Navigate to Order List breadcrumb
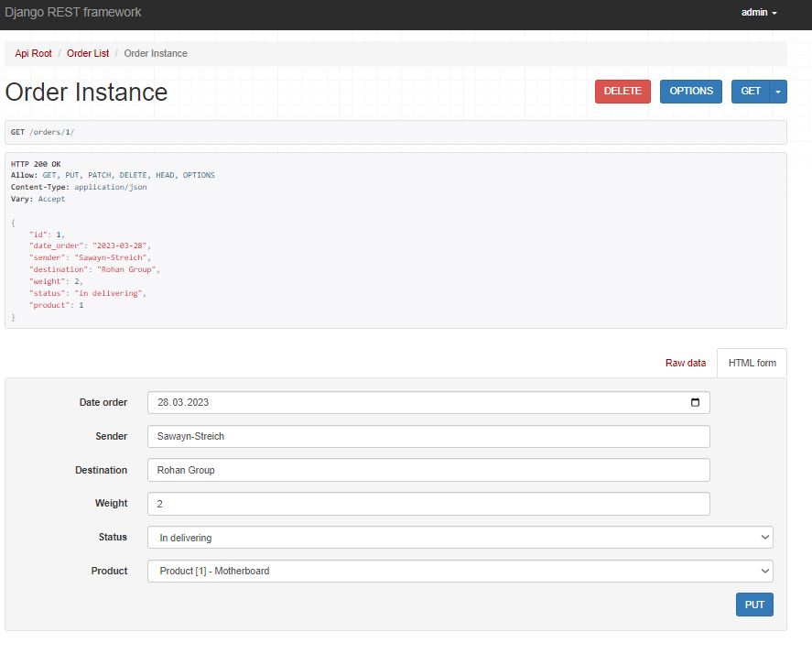Image resolution: width=812 pixels, height=654 pixels. (88, 53)
